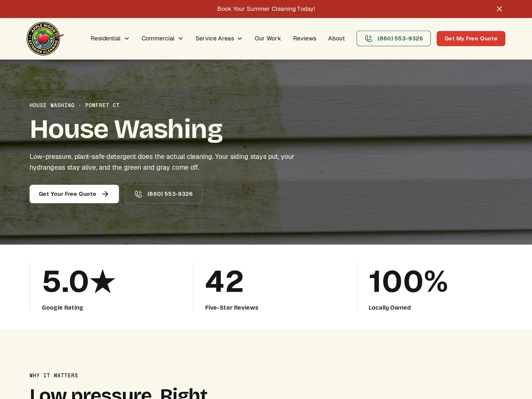Click the House Washing headline
This screenshot has width=532, height=399.
click(126, 129)
